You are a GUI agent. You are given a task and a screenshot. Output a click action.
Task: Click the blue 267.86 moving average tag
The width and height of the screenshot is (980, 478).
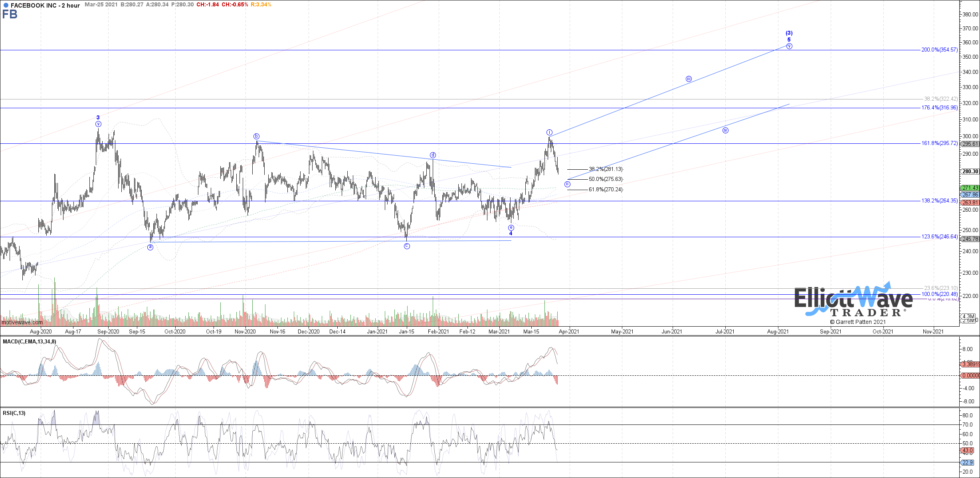coord(970,195)
